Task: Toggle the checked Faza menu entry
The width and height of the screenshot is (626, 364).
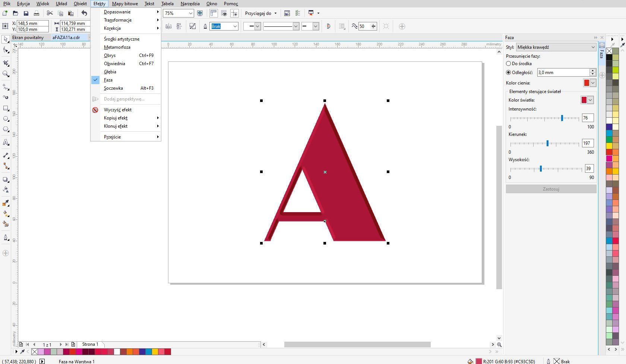Action: (108, 80)
